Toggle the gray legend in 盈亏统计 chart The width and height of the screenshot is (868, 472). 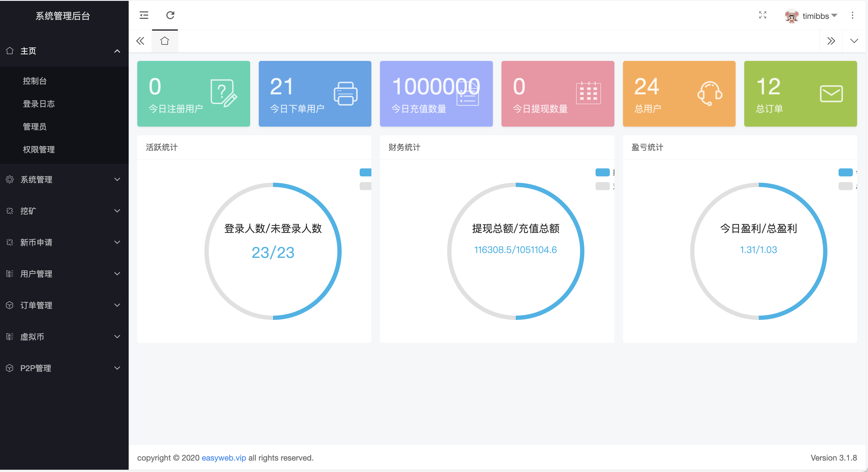pos(845,186)
